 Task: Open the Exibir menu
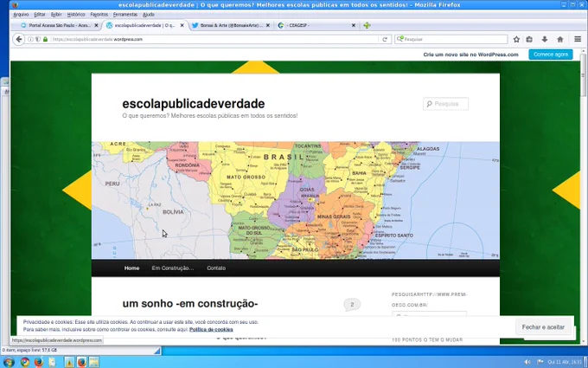[x=56, y=14]
